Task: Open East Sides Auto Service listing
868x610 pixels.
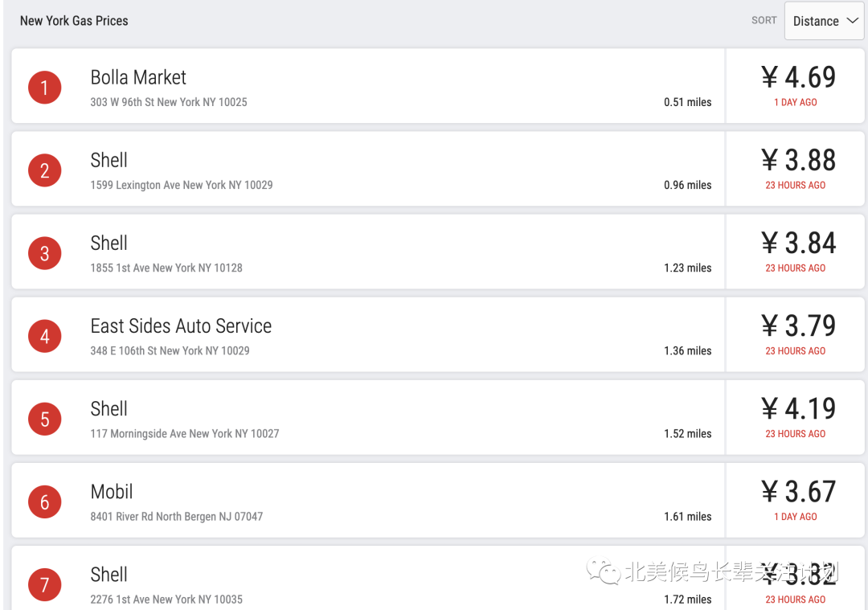Action: [181, 326]
